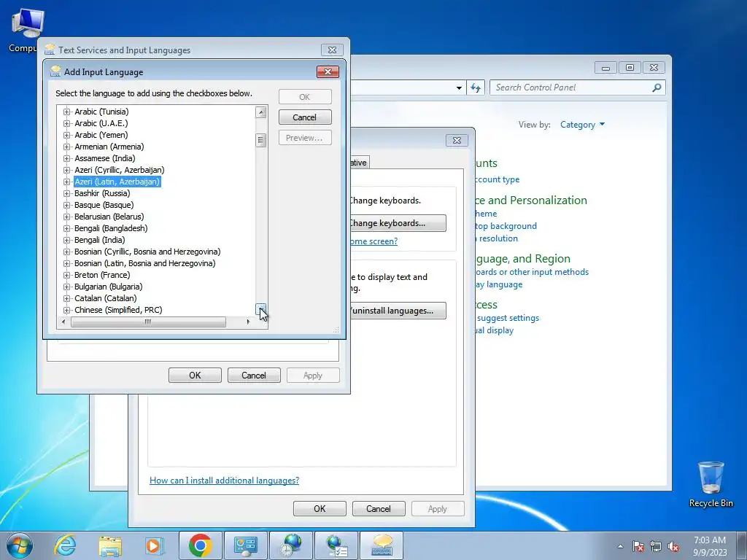The height and width of the screenshot is (560, 747).
Task: Click the search magnifier in Control Panel
Action: pos(657,87)
